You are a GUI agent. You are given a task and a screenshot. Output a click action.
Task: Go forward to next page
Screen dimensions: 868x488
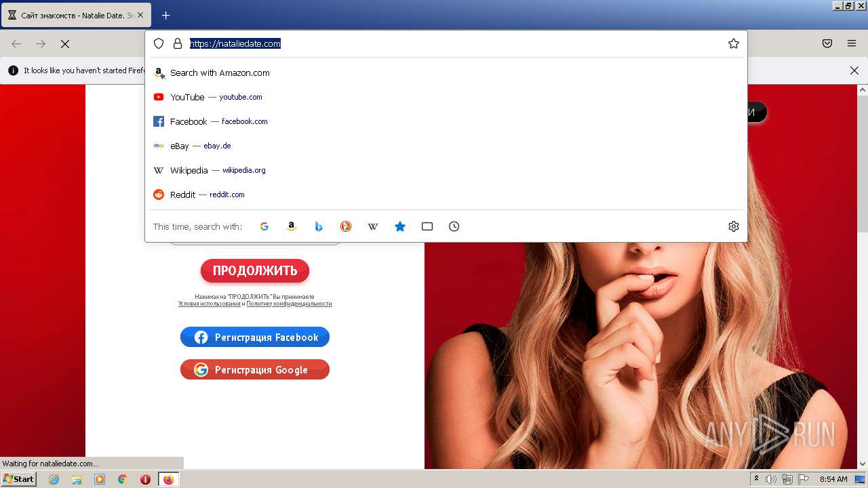[41, 43]
